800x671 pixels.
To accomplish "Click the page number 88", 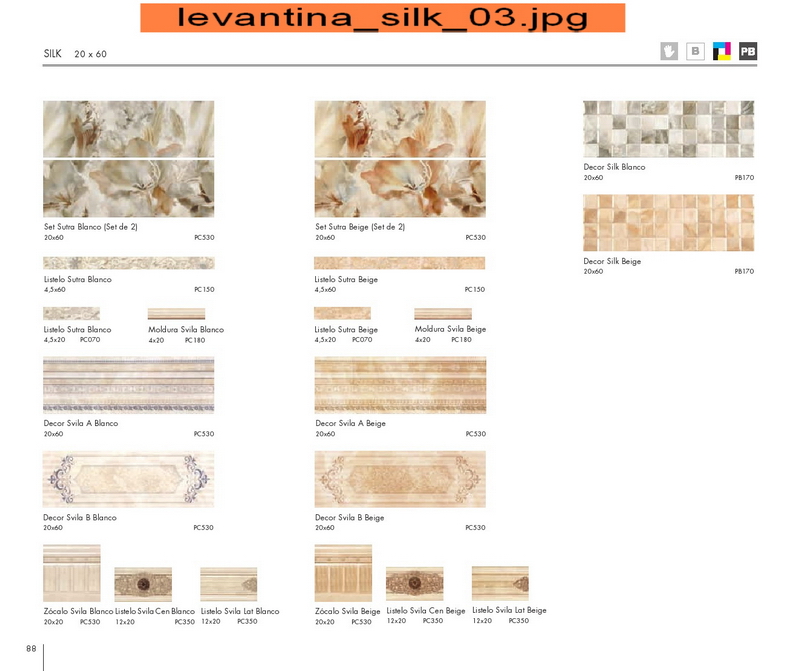I will coord(31,649).
